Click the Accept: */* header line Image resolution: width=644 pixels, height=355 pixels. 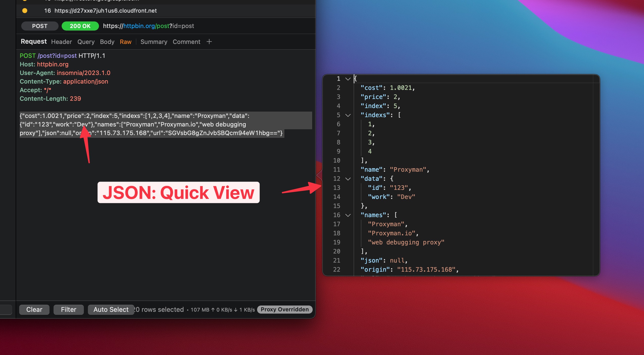pyautogui.click(x=35, y=90)
